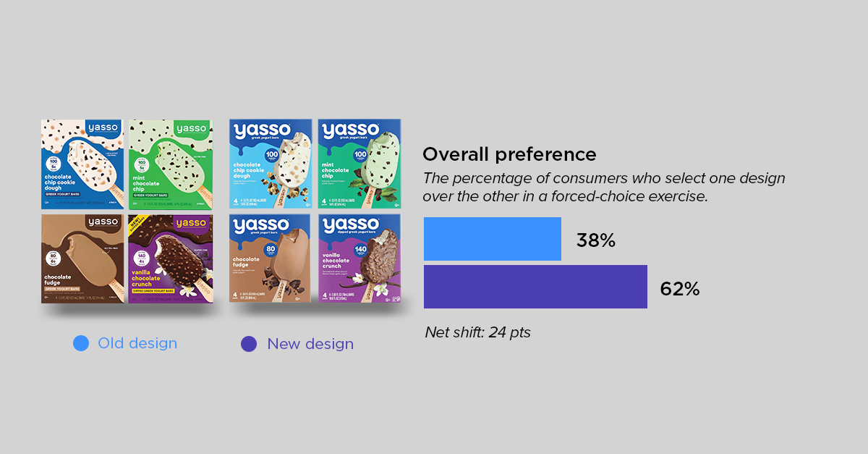The width and height of the screenshot is (868, 454).
Task: Click the Old design legend label
Action: (137, 343)
